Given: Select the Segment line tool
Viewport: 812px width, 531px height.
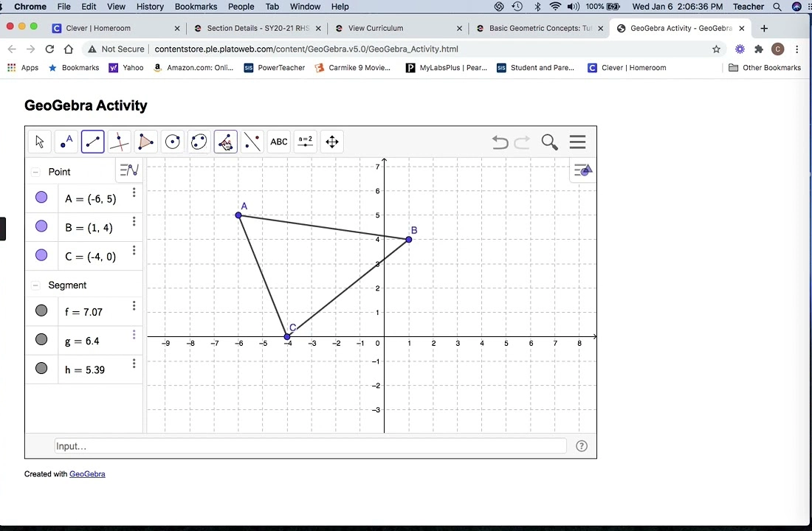Looking at the screenshot, I should click(93, 142).
